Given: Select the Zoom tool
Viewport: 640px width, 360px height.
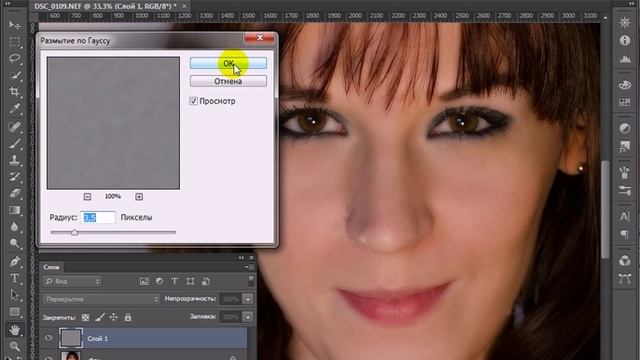Looking at the screenshot, I should (x=14, y=347).
